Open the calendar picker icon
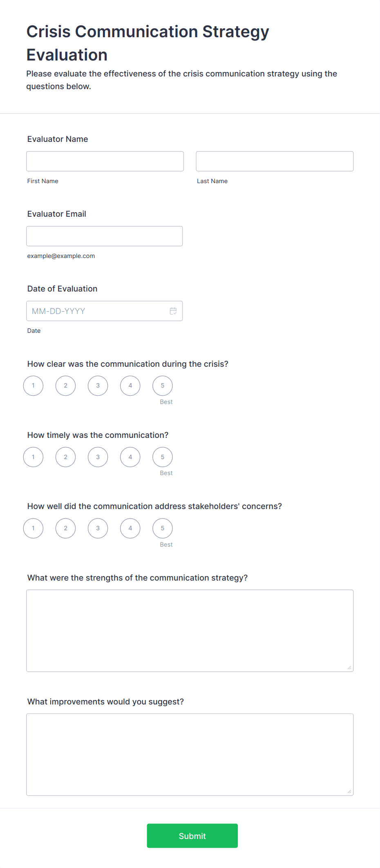Image resolution: width=380 pixels, height=868 pixels. click(173, 311)
